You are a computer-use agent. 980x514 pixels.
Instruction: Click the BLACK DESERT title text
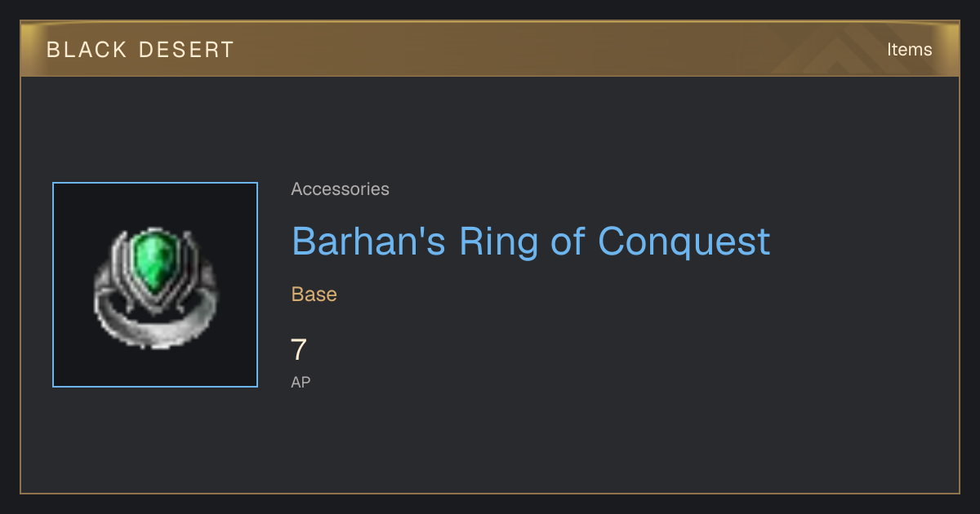(140, 50)
